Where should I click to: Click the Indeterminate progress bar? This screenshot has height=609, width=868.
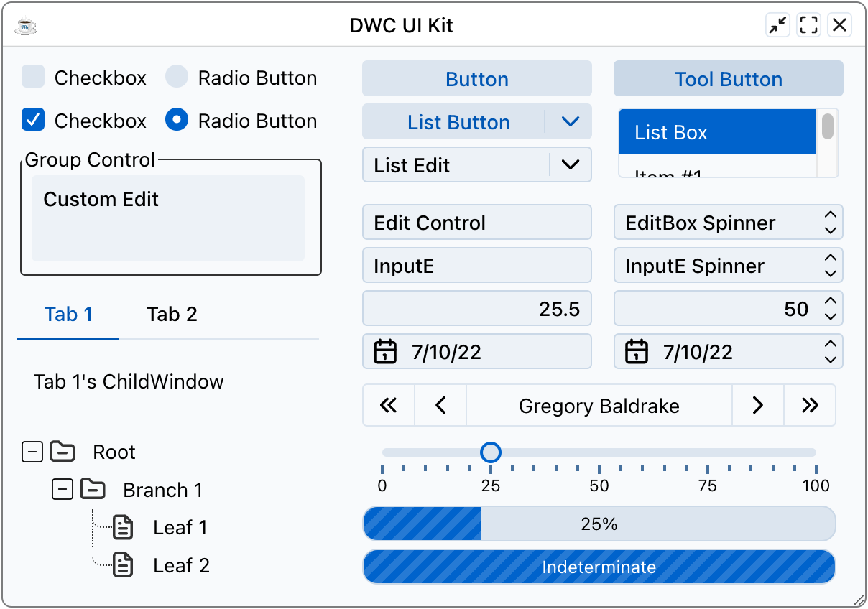(599, 567)
